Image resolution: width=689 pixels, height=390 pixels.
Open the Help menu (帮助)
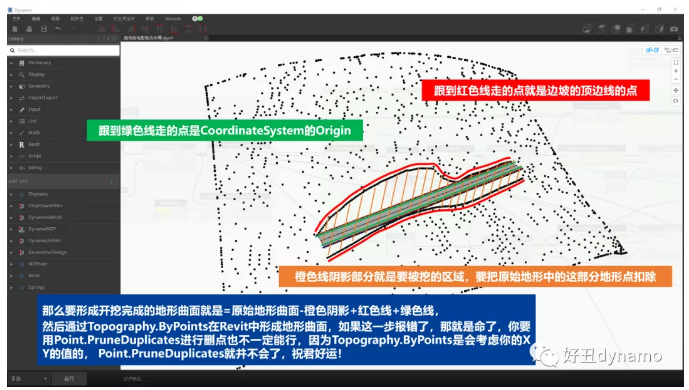pyautogui.click(x=150, y=18)
